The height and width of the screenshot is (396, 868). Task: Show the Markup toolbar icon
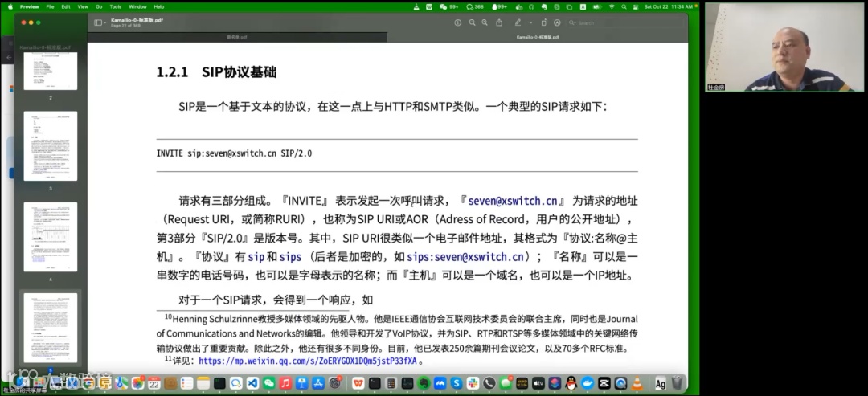tap(557, 22)
